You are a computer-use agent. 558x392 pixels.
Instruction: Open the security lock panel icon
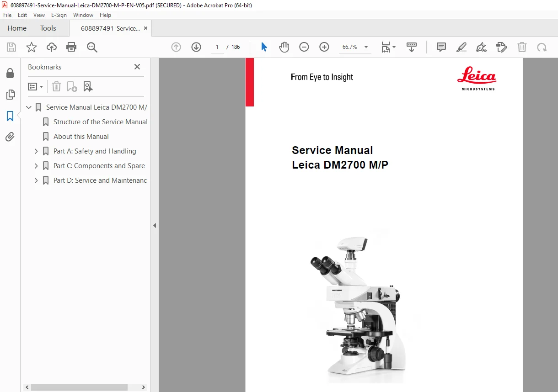(x=10, y=74)
